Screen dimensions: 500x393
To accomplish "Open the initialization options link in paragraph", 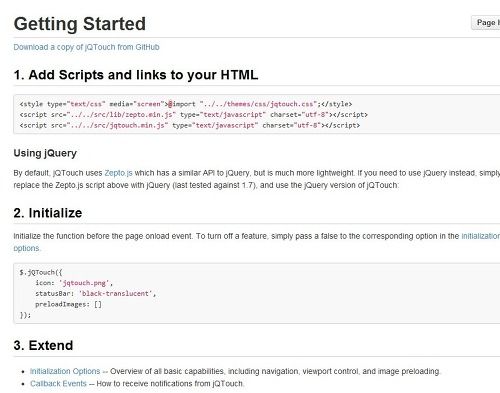I will tap(480, 236).
